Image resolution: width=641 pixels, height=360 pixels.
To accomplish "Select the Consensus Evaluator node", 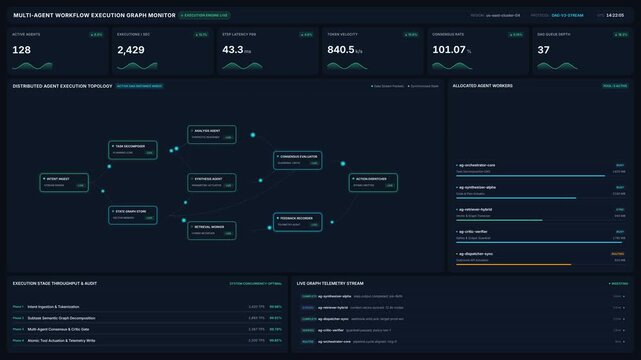I will pyautogui.click(x=298, y=160).
